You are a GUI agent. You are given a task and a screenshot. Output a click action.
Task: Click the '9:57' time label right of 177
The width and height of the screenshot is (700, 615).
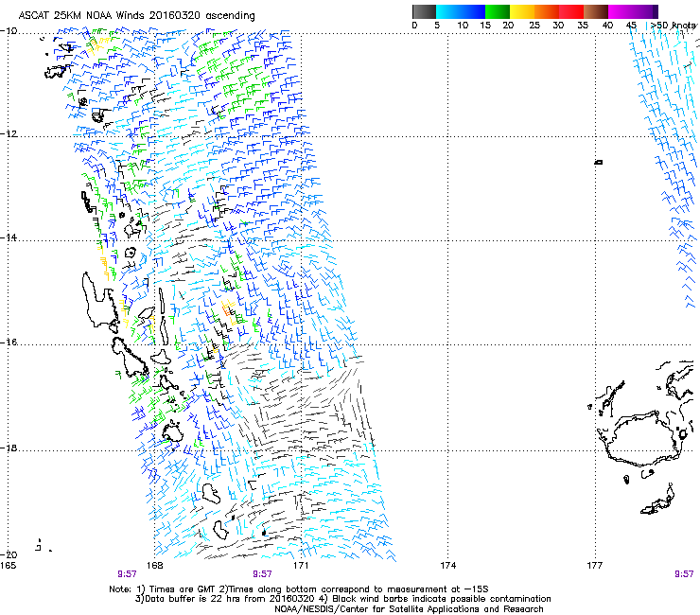click(684, 574)
